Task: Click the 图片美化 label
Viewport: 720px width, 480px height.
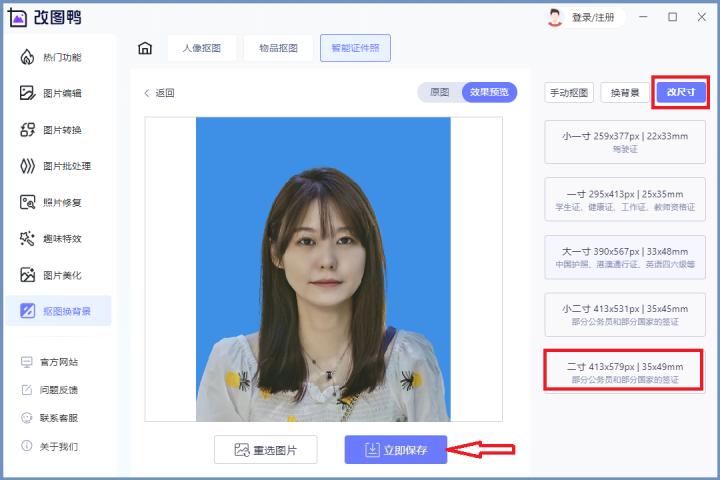Action: tap(62, 275)
